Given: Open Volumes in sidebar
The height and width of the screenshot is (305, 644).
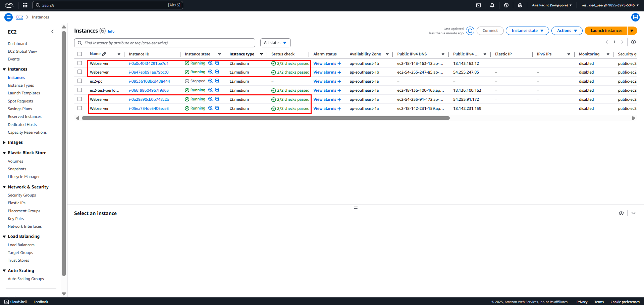Looking at the screenshot, I should coord(15,161).
